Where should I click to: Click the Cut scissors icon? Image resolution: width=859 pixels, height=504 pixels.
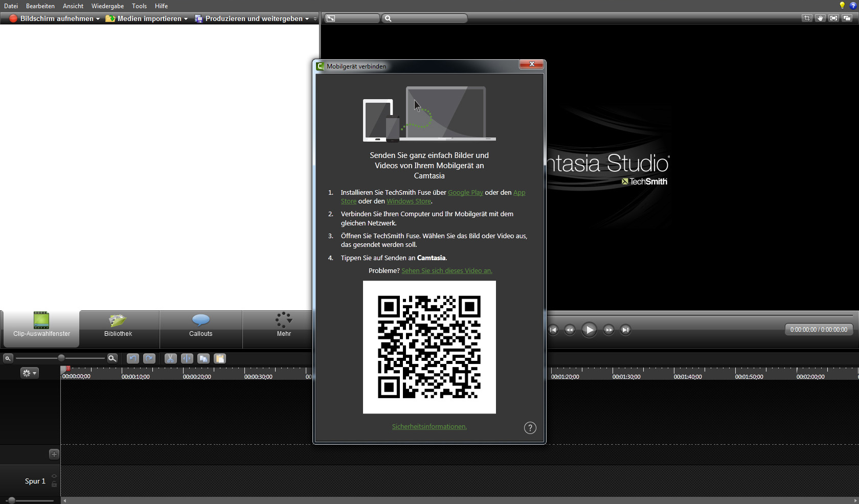pos(170,358)
